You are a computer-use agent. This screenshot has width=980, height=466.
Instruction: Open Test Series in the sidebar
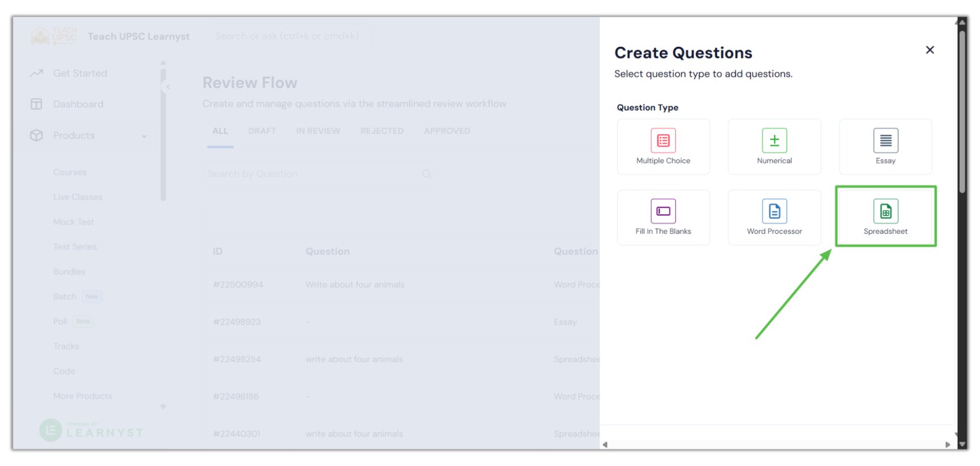pyautogui.click(x=75, y=247)
